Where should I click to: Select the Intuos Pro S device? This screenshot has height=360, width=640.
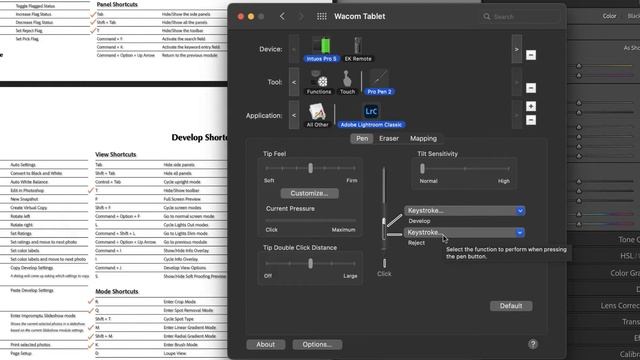pos(321,49)
